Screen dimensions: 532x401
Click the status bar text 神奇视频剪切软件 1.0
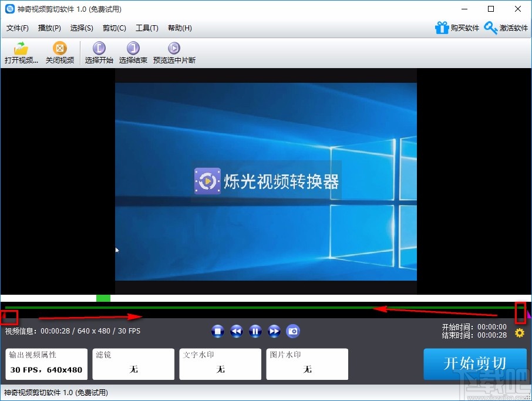(56, 393)
